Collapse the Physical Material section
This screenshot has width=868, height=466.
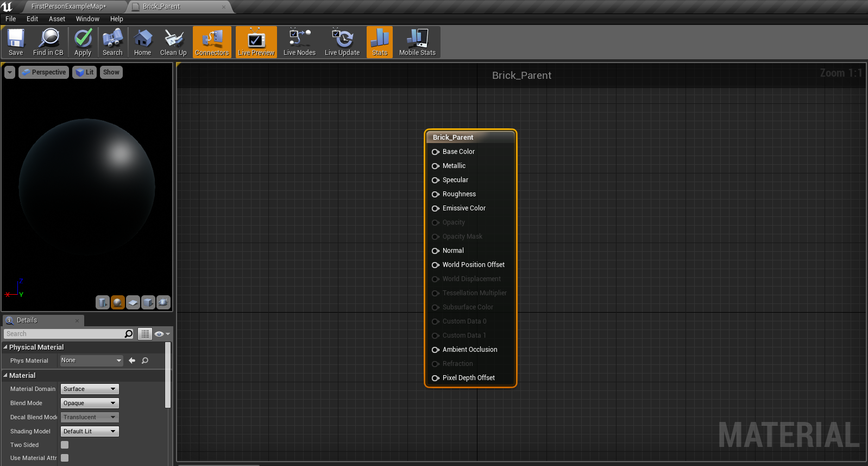pos(5,347)
